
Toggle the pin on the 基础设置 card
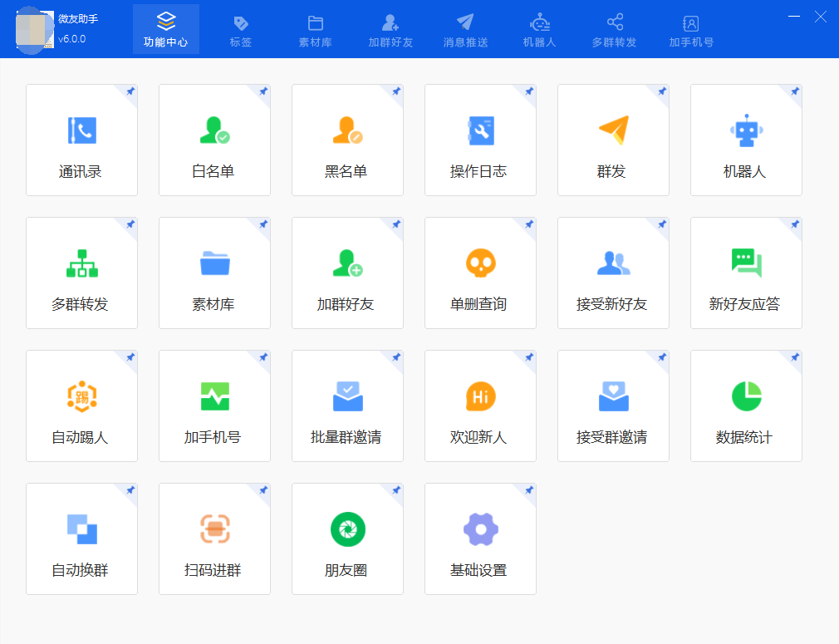(529, 490)
